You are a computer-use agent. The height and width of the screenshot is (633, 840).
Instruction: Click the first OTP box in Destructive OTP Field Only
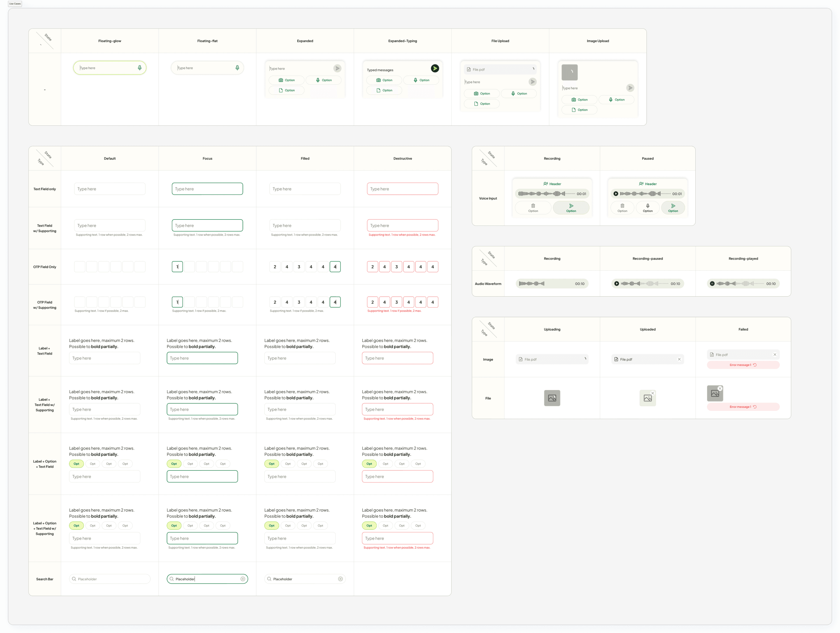coord(372,266)
